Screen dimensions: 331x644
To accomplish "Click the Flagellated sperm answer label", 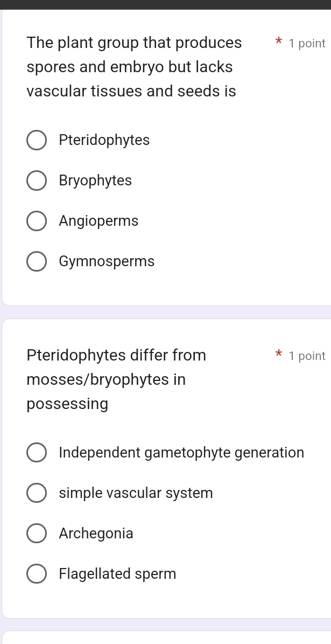I will point(117,573).
